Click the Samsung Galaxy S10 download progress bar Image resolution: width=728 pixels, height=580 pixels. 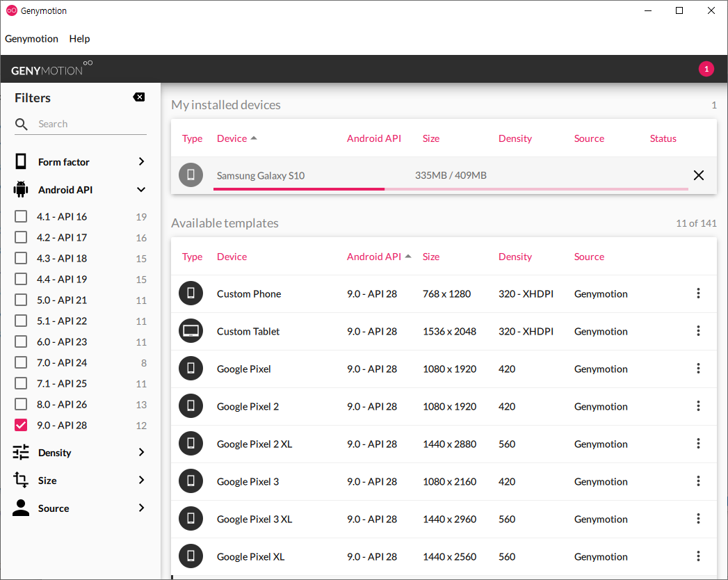(x=451, y=189)
